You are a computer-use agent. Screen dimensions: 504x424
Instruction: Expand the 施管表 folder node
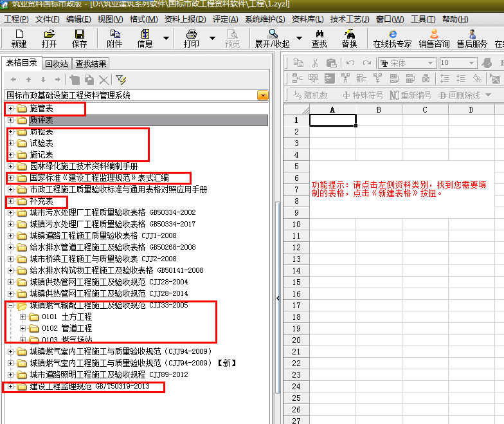point(11,109)
